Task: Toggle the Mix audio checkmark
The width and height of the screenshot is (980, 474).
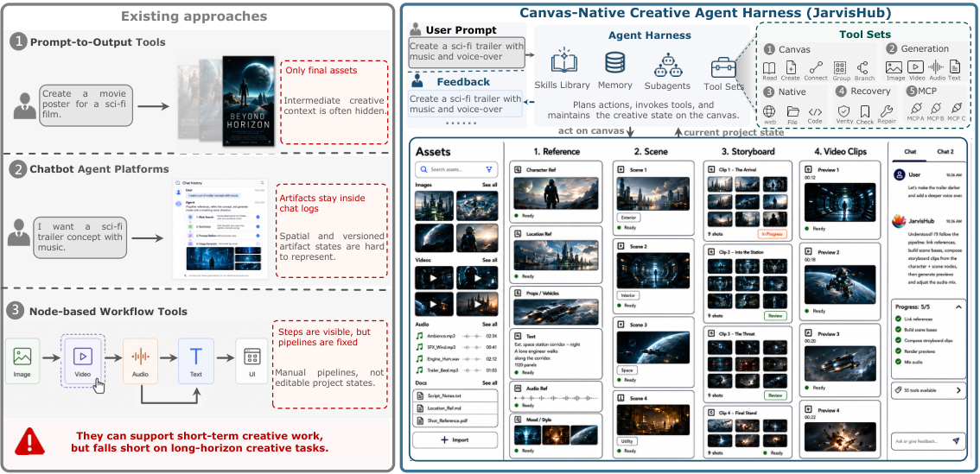Action: (x=898, y=363)
